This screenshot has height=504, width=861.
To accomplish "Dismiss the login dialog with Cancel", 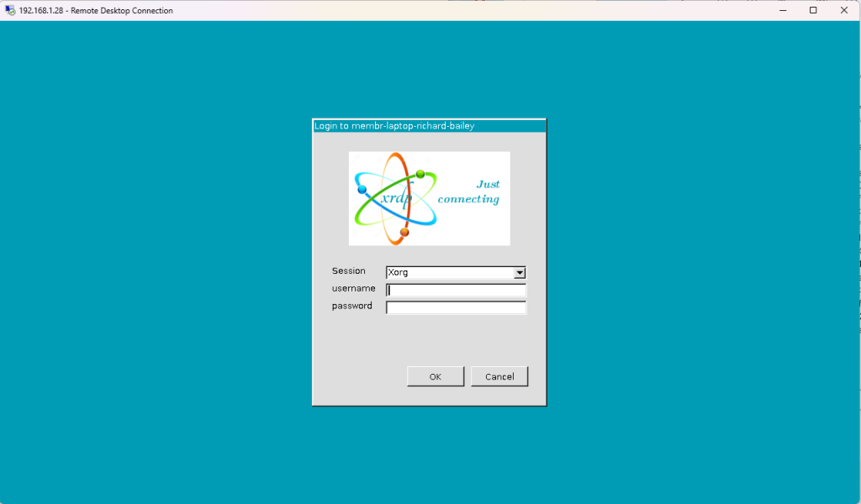I will [x=499, y=375].
